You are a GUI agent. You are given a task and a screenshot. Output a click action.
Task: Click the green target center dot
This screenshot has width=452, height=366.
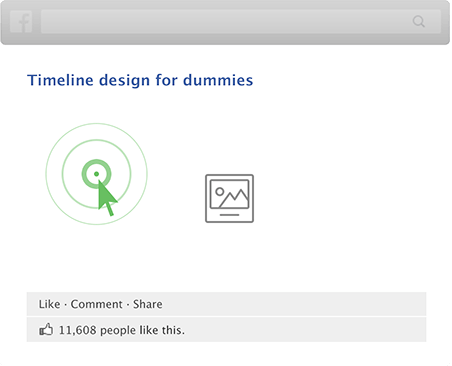click(96, 174)
